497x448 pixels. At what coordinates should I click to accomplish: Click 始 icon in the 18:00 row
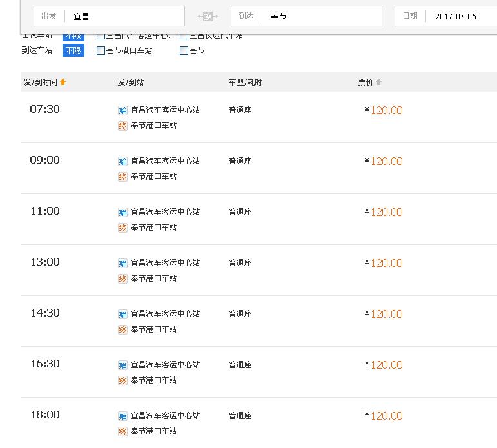[122, 416]
